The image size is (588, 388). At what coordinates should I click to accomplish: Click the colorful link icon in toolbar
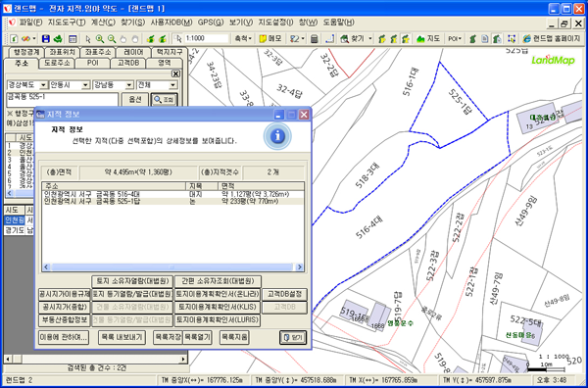pyautogui.click(x=25, y=38)
